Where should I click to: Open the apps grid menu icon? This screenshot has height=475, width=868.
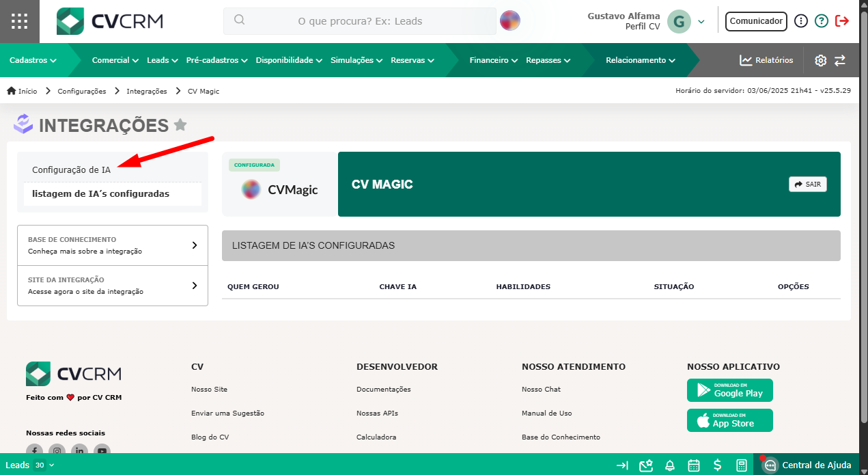20,21
